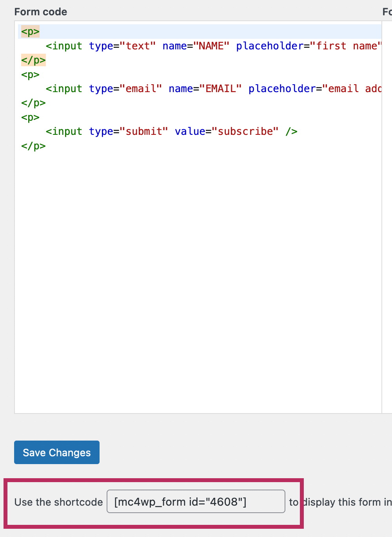Click the "text" type value in code
Screen dimensions: 392x537
(138, 46)
